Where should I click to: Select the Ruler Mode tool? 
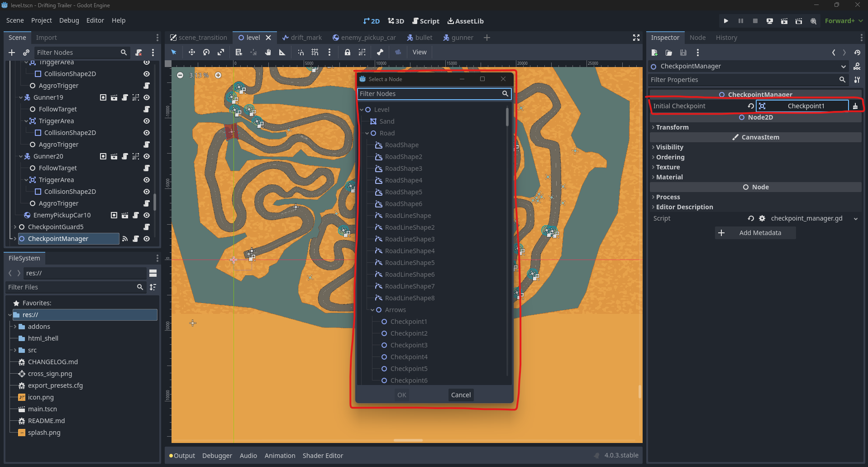[282, 52]
